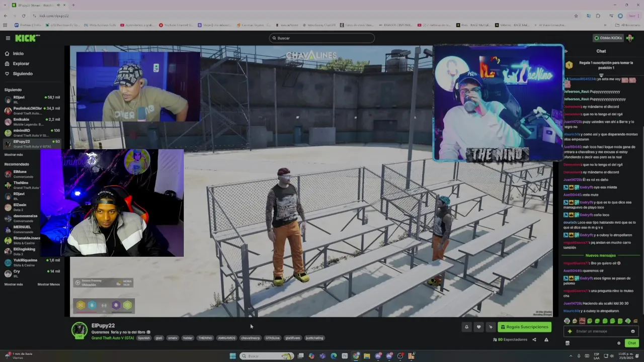Send message with green Chat button

[x=632, y=343]
